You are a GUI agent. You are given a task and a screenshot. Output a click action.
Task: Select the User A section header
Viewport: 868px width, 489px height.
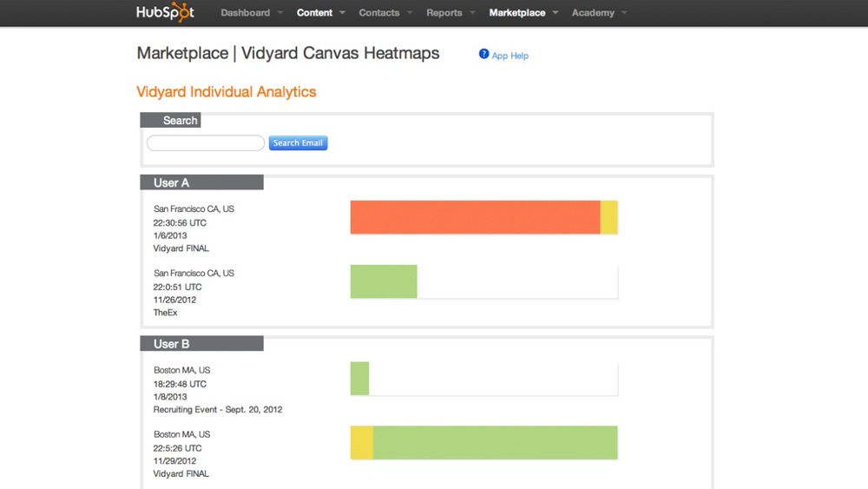point(201,182)
